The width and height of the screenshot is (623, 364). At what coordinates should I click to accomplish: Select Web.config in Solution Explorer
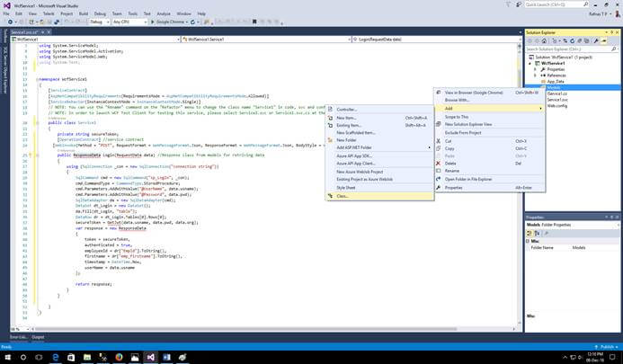point(557,105)
